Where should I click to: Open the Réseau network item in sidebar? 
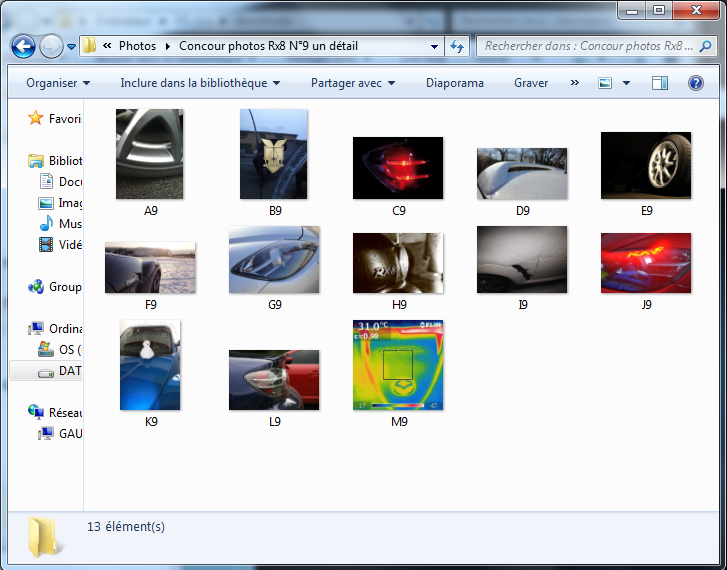pos(37,412)
